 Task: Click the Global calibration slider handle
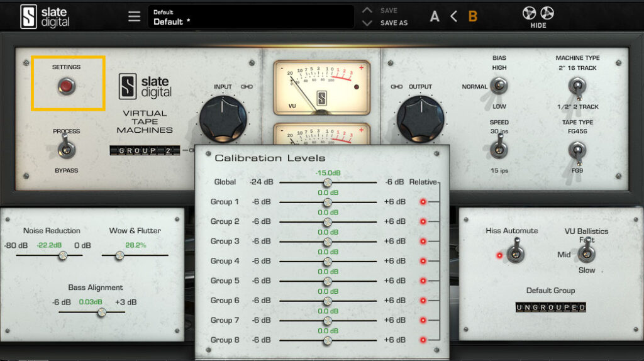click(x=327, y=183)
